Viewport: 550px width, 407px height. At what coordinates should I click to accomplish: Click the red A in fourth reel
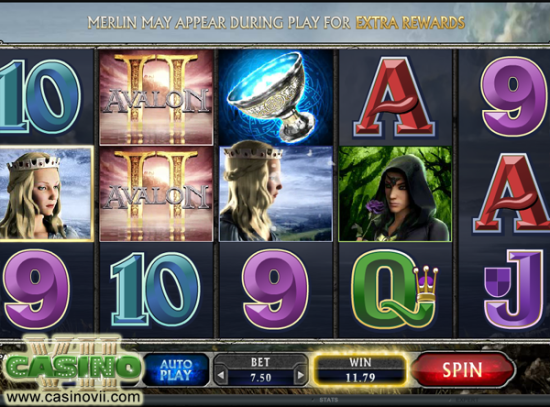pos(395,98)
